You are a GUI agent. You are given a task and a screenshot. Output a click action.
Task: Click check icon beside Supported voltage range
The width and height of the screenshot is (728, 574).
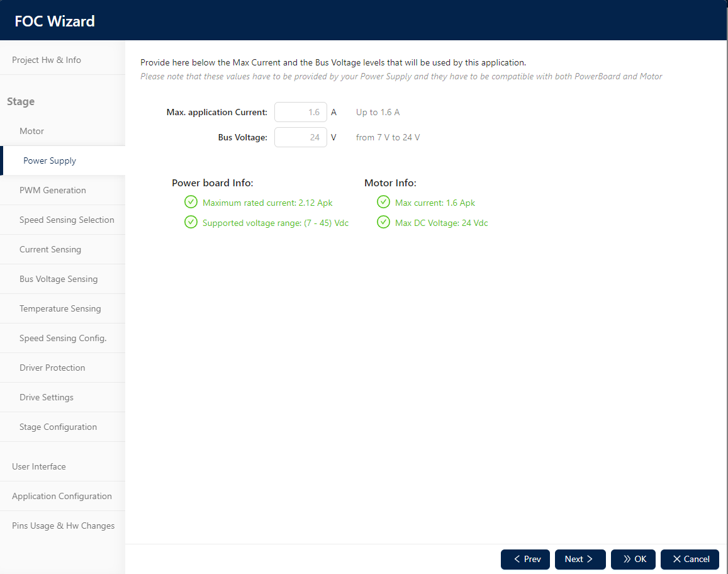pos(191,222)
